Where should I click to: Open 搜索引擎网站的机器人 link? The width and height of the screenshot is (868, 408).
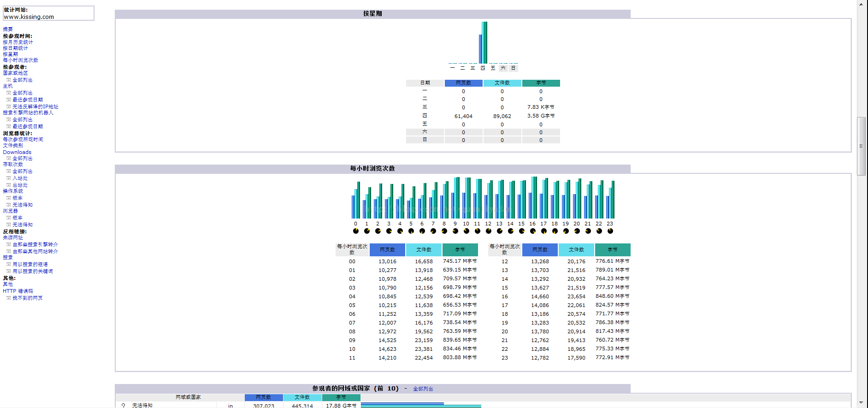tap(28, 112)
